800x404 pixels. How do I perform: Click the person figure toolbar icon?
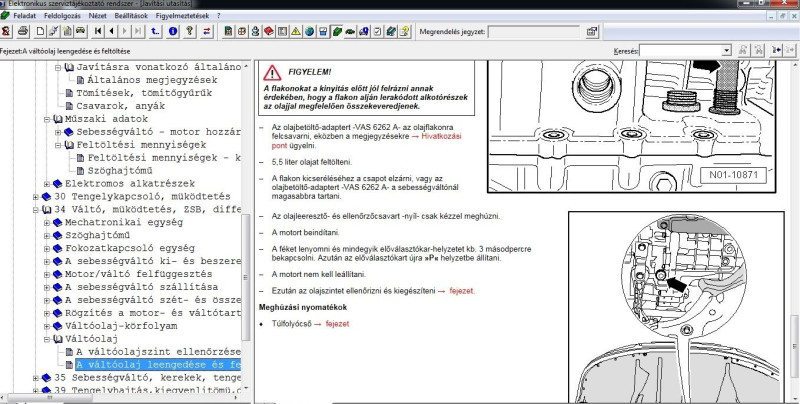pos(255,32)
